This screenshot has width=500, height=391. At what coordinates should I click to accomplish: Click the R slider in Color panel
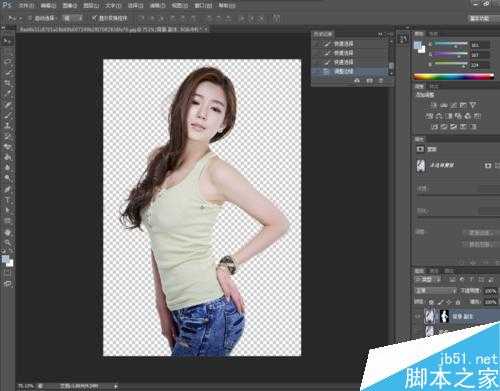(x=451, y=44)
